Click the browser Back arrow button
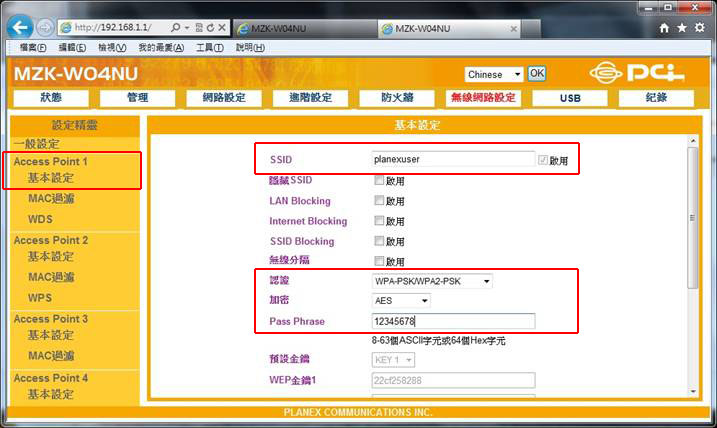This screenshot has width=717, height=428. coord(20,27)
